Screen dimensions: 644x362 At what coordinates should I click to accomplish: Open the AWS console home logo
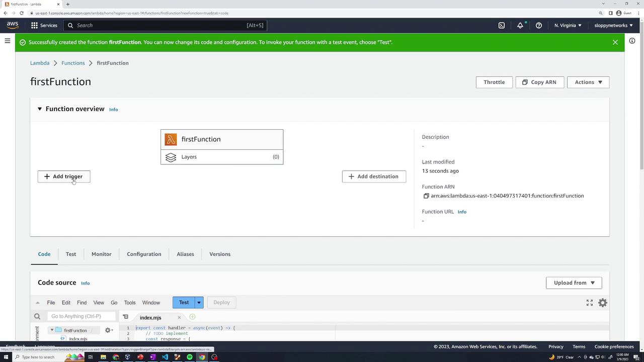coord(13,25)
